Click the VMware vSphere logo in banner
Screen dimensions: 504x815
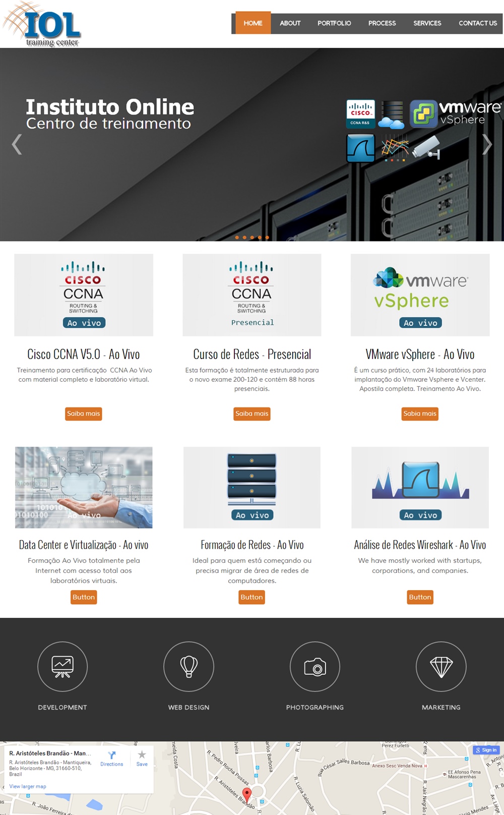pos(455,113)
